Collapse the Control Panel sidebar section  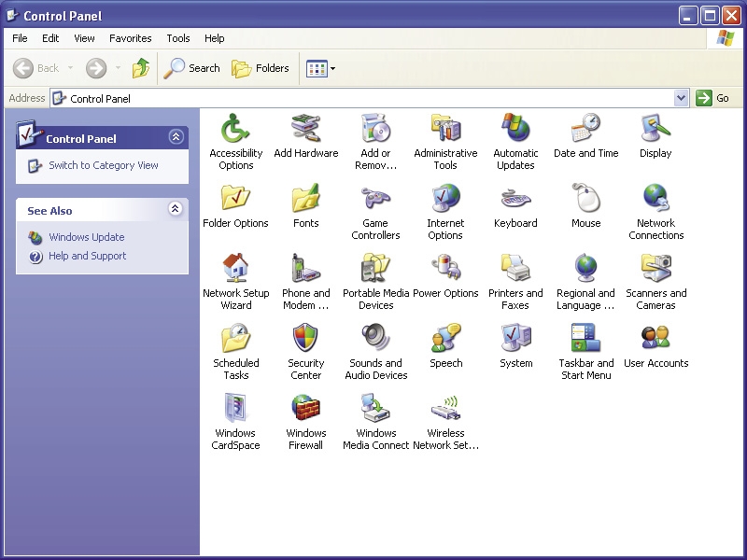click(x=176, y=137)
